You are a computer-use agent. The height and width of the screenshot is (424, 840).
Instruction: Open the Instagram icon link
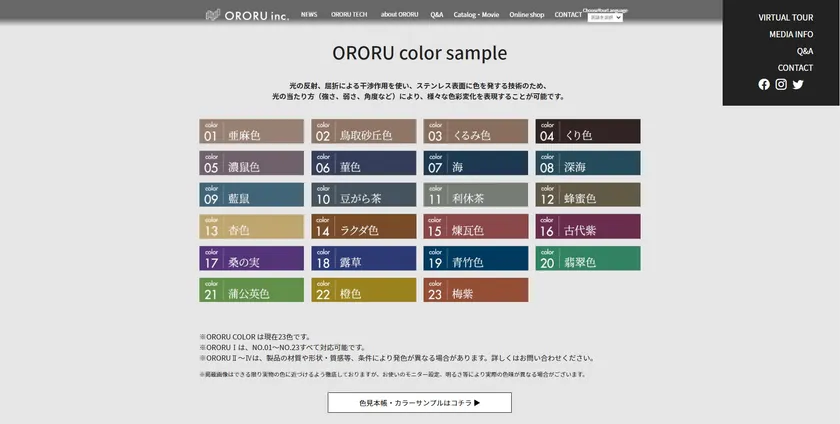[x=781, y=85]
